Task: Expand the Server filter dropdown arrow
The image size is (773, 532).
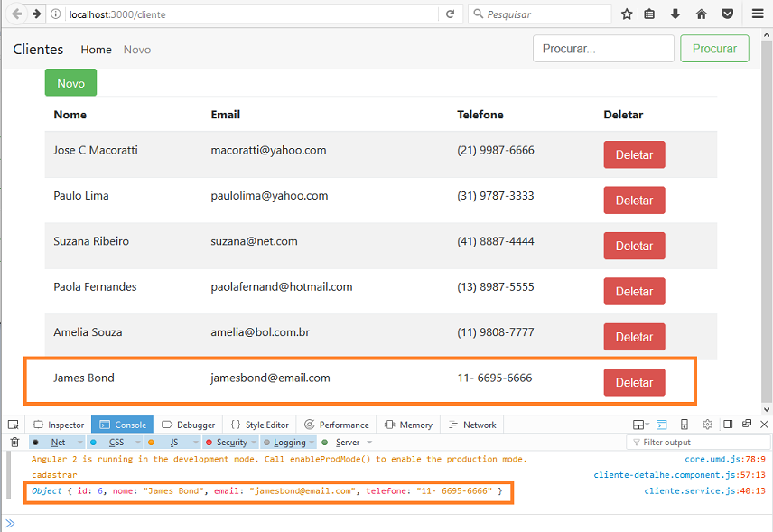Action: tap(369, 443)
